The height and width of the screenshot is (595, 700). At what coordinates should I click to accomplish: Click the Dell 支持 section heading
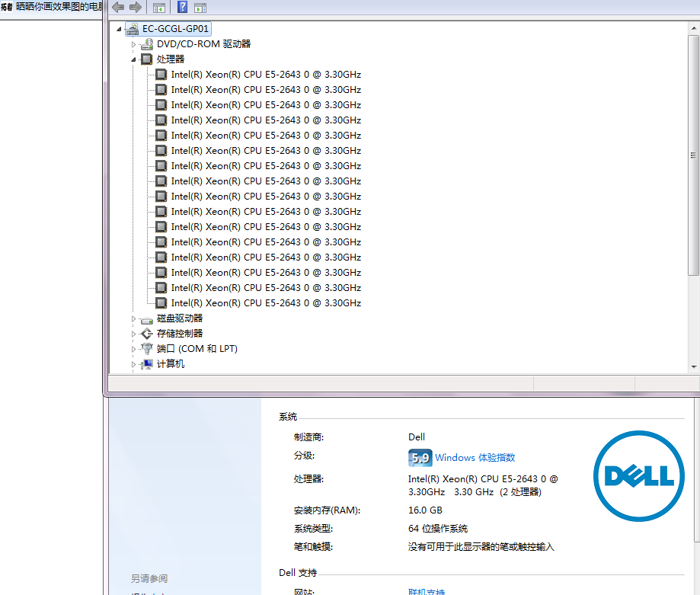click(298, 573)
